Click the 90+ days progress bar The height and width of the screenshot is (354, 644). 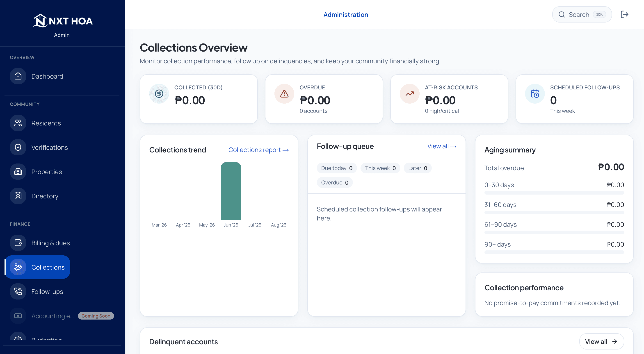tap(554, 252)
